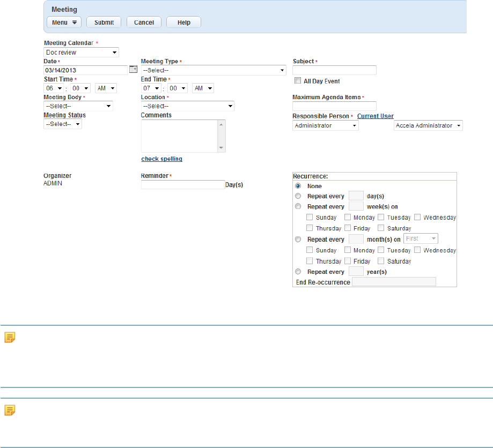Check monthly Tuesday checkbox

click(381, 250)
